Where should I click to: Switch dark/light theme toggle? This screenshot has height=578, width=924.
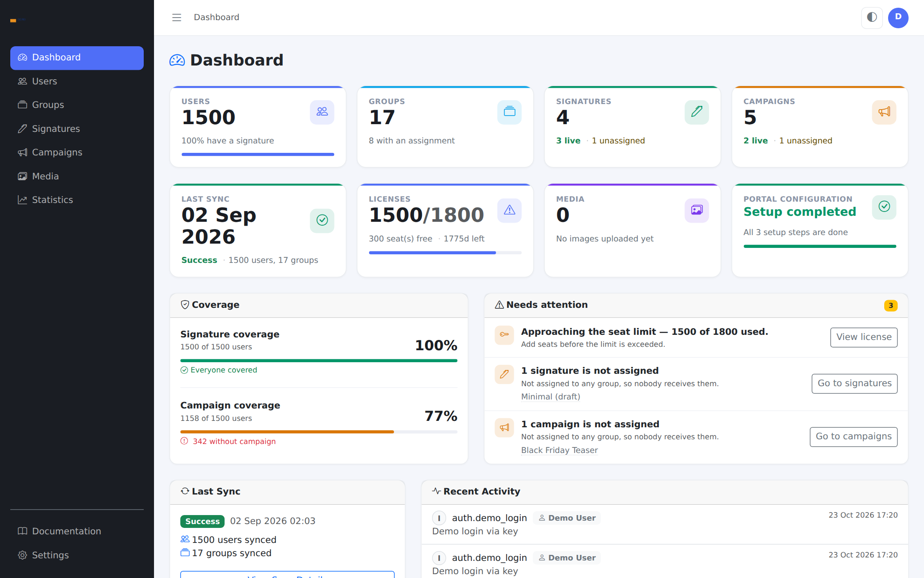(872, 18)
